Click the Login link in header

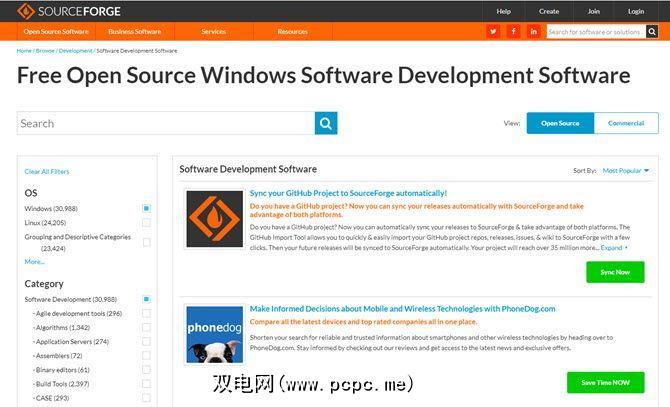(x=636, y=11)
